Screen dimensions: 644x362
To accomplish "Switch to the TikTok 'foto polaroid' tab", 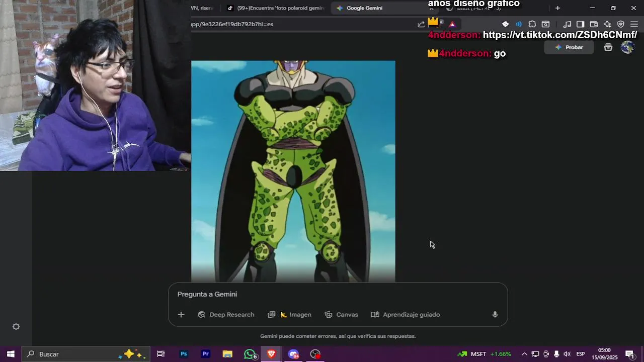I will click(276, 8).
